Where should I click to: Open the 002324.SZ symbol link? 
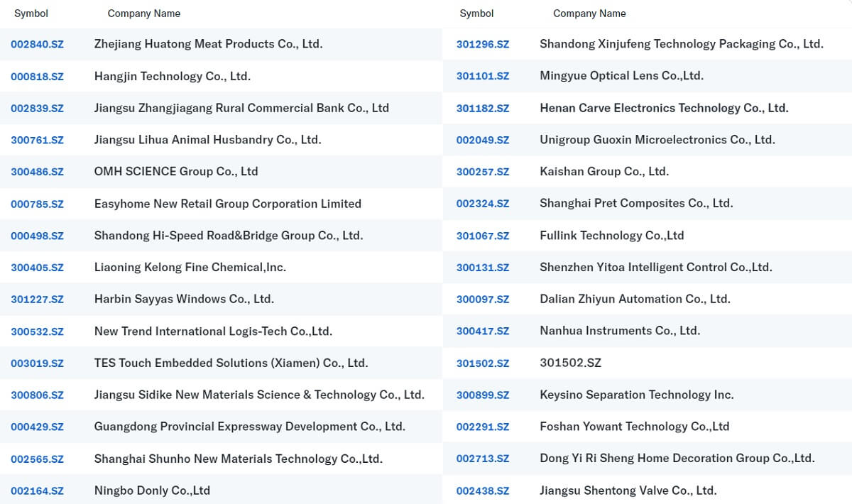click(x=483, y=204)
